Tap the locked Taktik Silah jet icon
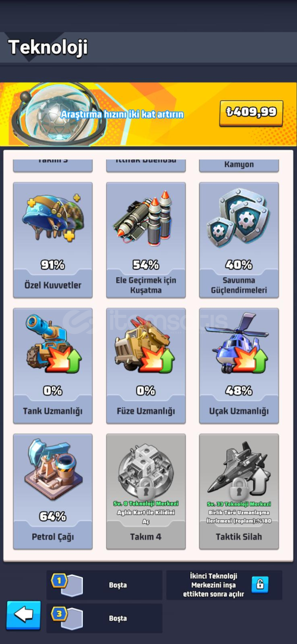Screen dimensions: 297x644 239,468
